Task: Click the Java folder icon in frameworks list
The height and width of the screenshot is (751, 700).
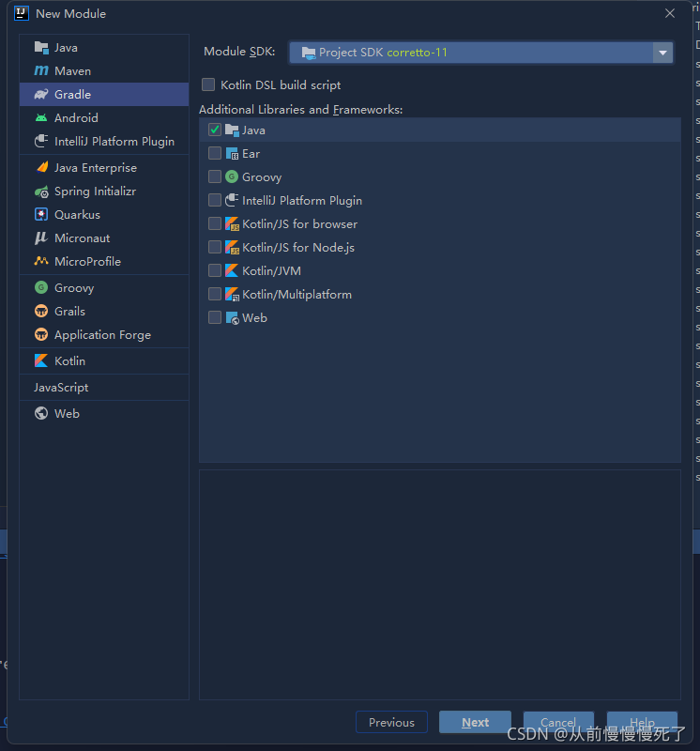Action: coord(232,130)
